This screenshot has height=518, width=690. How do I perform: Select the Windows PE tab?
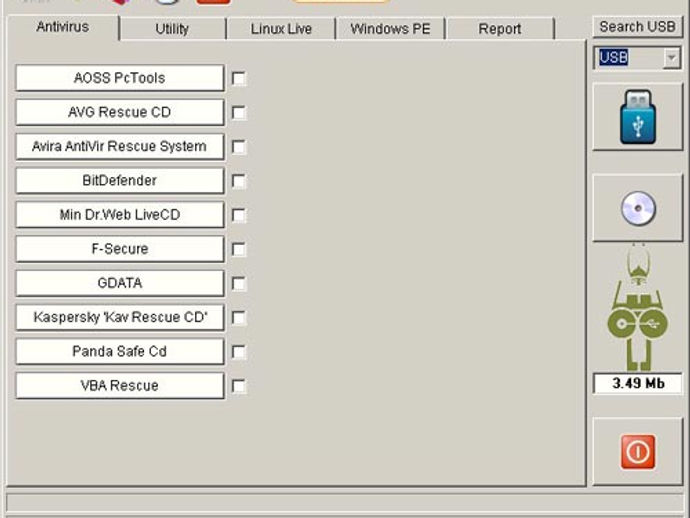click(x=390, y=29)
